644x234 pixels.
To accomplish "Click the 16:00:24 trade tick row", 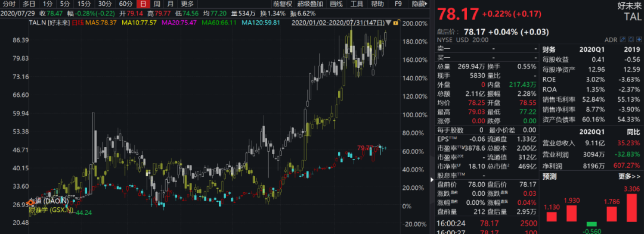I will (487, 223).
